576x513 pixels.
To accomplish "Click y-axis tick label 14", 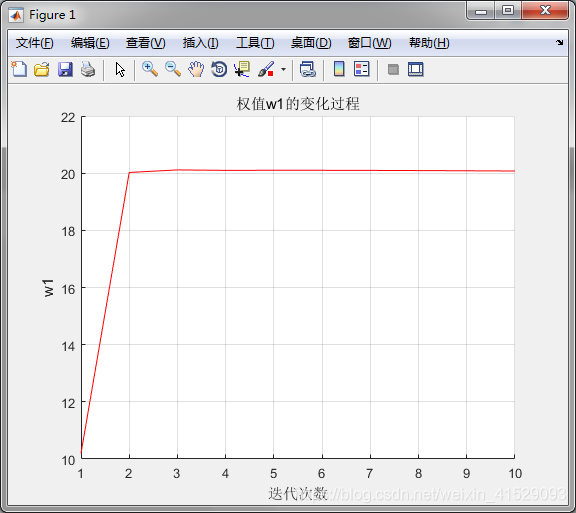I will [x=68, y=346].
